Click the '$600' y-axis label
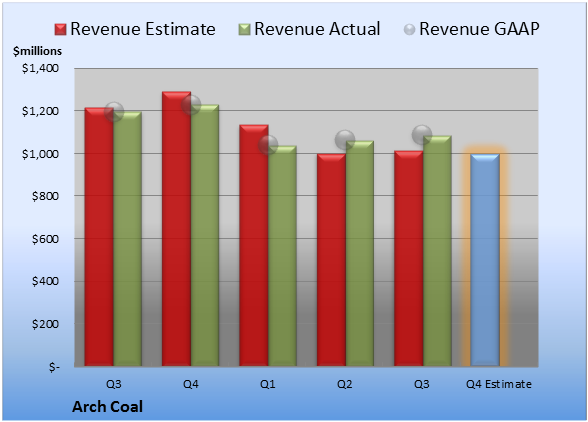This screenshot has height=422, width=588. 45,239
